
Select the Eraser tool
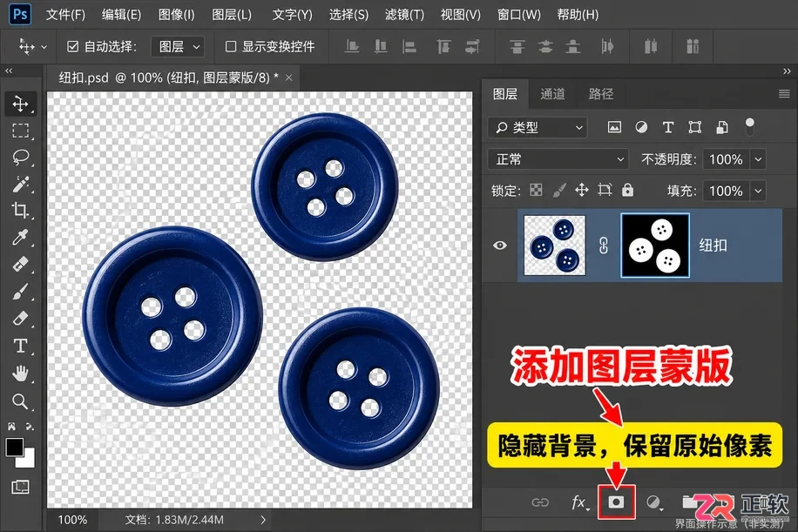pyautogui.click(x=20, y=319)
